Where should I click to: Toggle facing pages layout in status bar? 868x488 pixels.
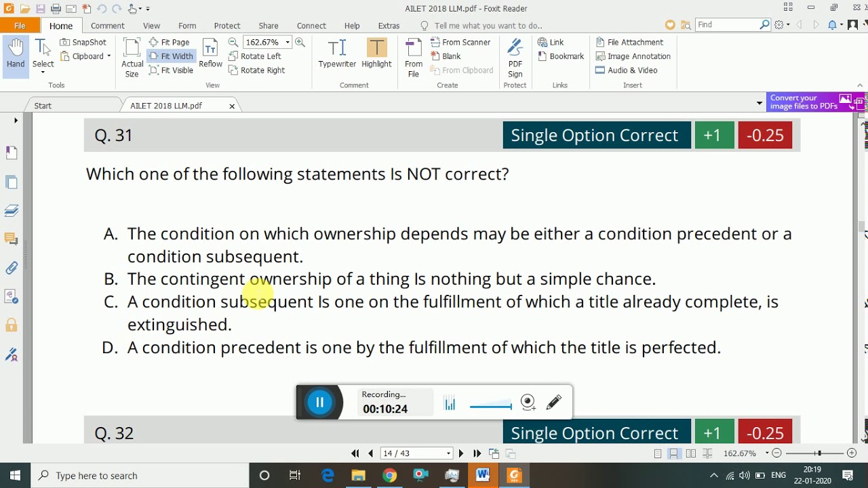691,453
